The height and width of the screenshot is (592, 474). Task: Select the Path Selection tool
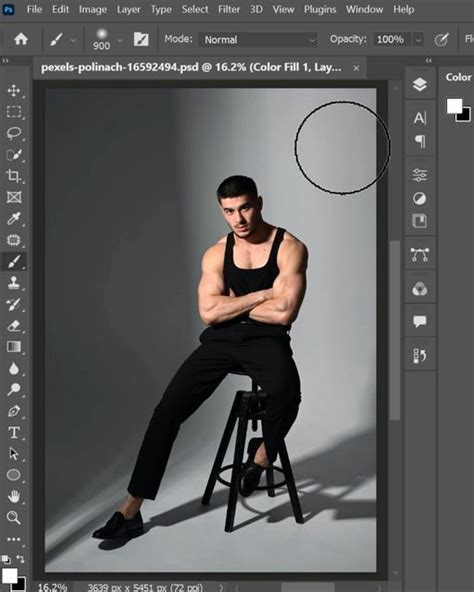coord(14,453)
